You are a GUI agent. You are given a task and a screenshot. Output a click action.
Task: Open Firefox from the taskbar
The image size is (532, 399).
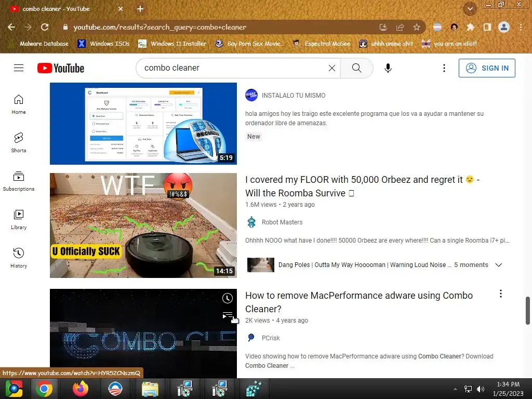point(80,389)
